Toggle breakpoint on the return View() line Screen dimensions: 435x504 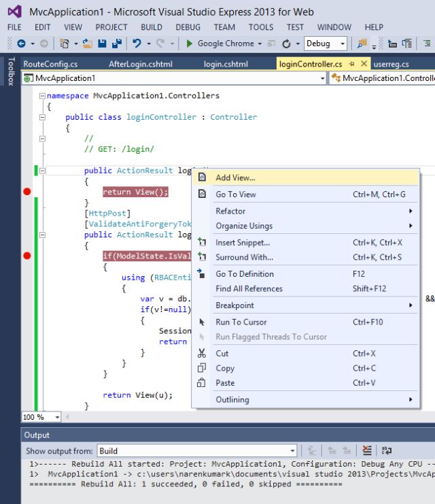27,192
